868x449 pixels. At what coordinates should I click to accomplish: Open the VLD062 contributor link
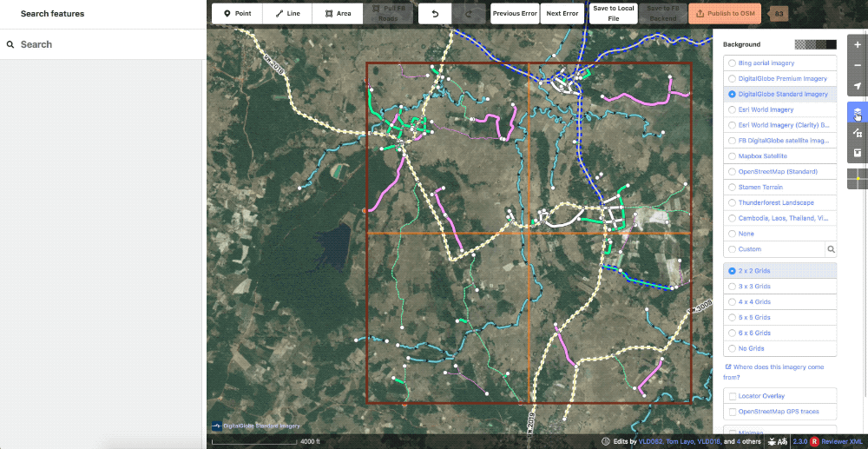[650, 442]
